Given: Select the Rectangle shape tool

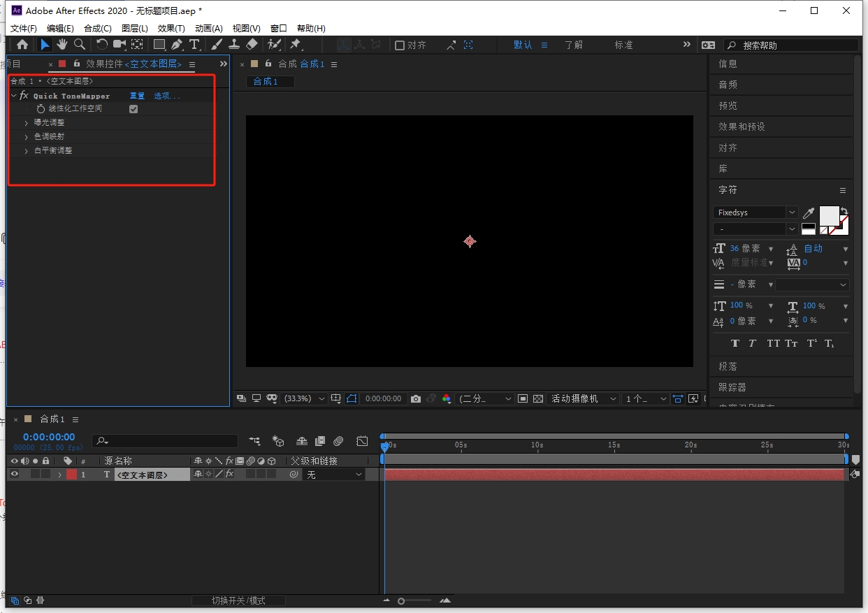Looking at the screenshot, I should (x=160, y=45).
